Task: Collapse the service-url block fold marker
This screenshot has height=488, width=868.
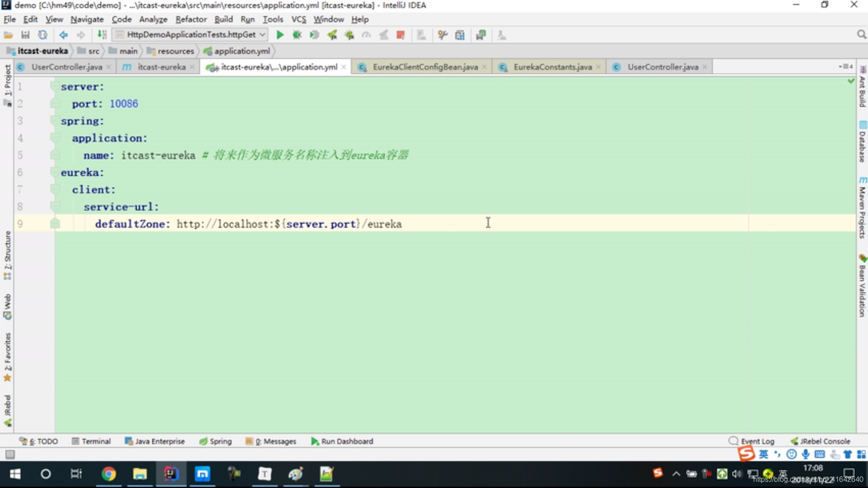Action: pyautogui.click(x=55, y=206)
